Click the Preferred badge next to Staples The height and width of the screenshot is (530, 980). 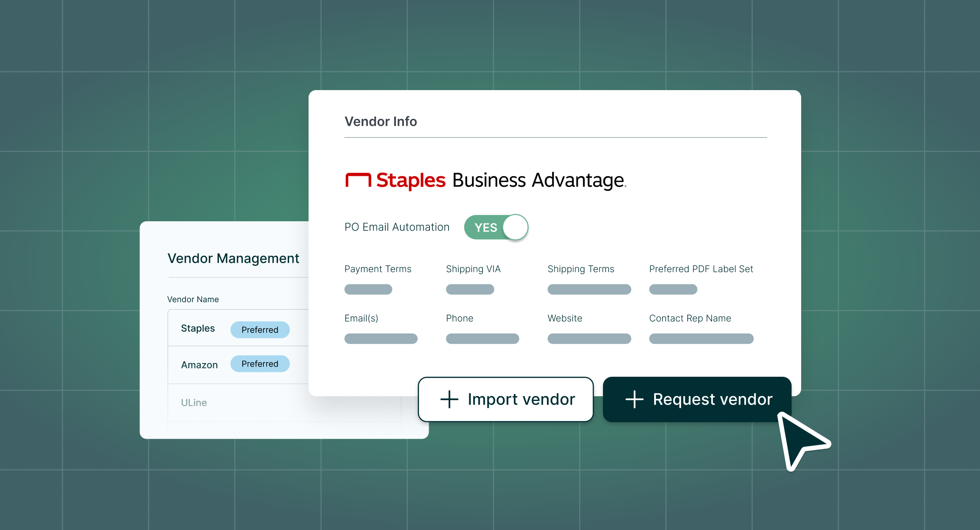pyautogui.click(x=260, y=330)
